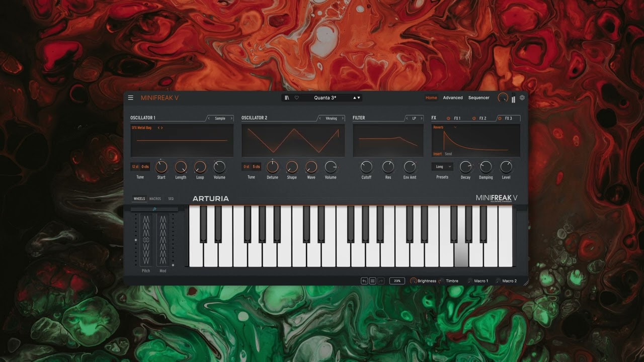644x362 pixels.
Task: Show the SEQ panel tab
Action: [x=171, y=199]
